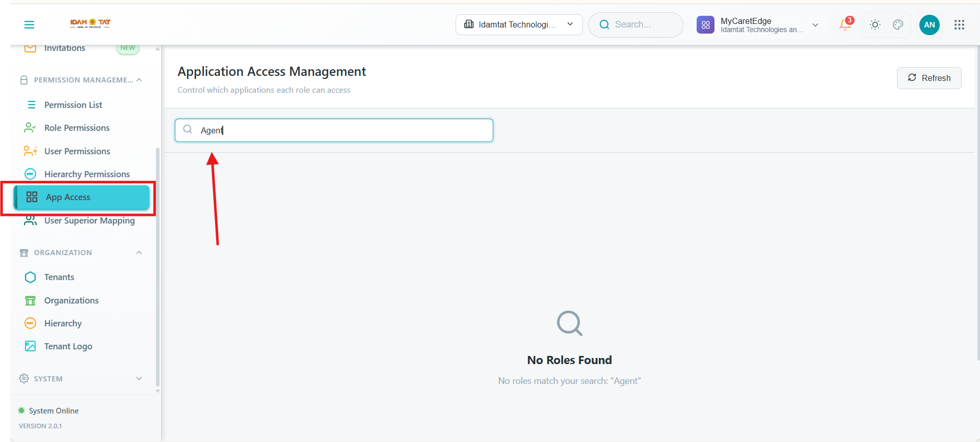Expand the System section chevron
The height and width of the screenshot is (442, 980).
[139, 378]
